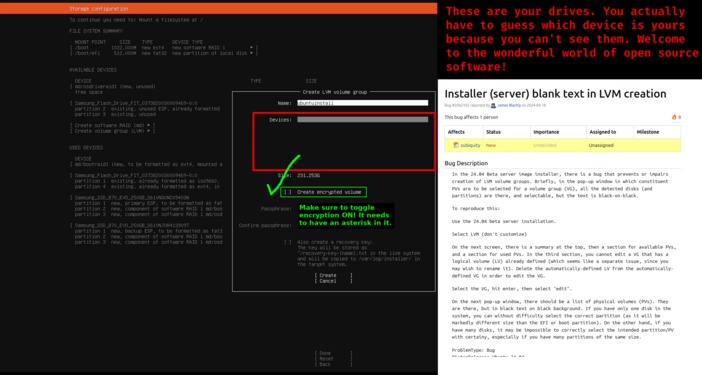The height and width of the screenshot is (375, 702).
Task: Click the Passphrase field in LVM dialog
Action: pyautogui.click(x=362, y=209)
